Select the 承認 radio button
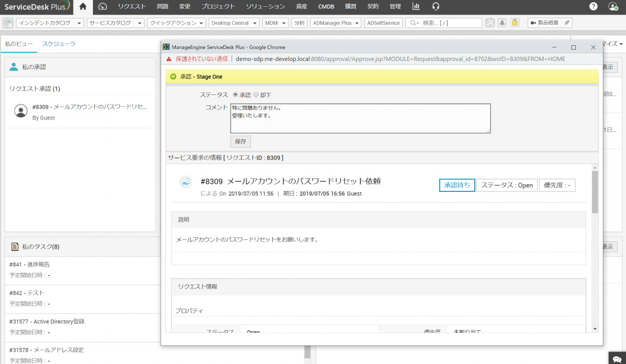This screenshot has width=626, height=364. click(235, 95)
